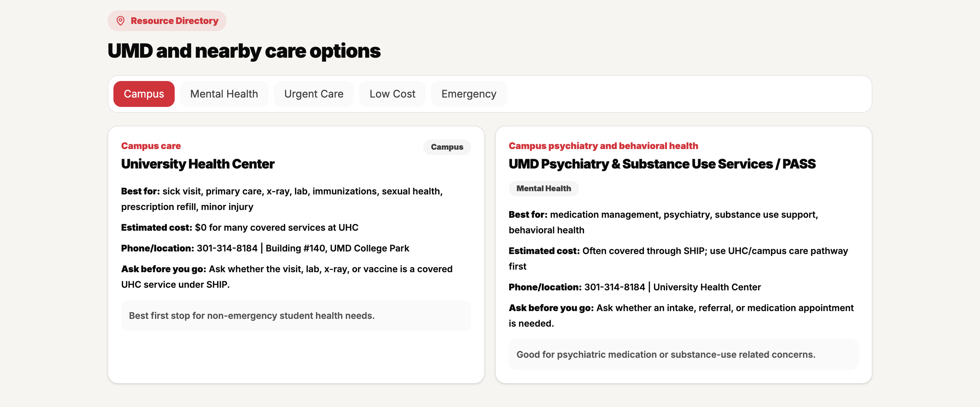Screen dimensions: 980x407
Task: Click the Resource Directory label
Action: (x=174, y=20)
